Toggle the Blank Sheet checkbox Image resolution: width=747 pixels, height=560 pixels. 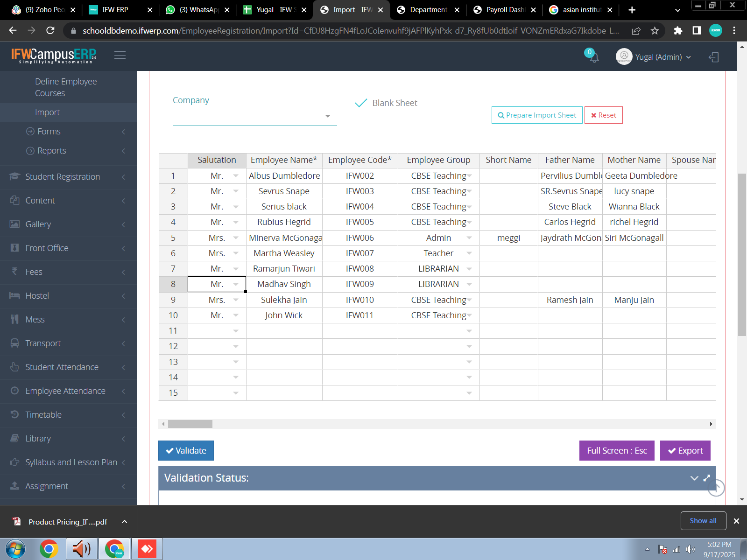coord(361,103)
